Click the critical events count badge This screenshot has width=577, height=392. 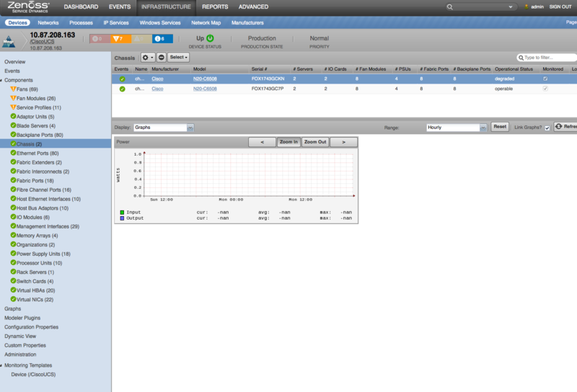coord(100,39)
